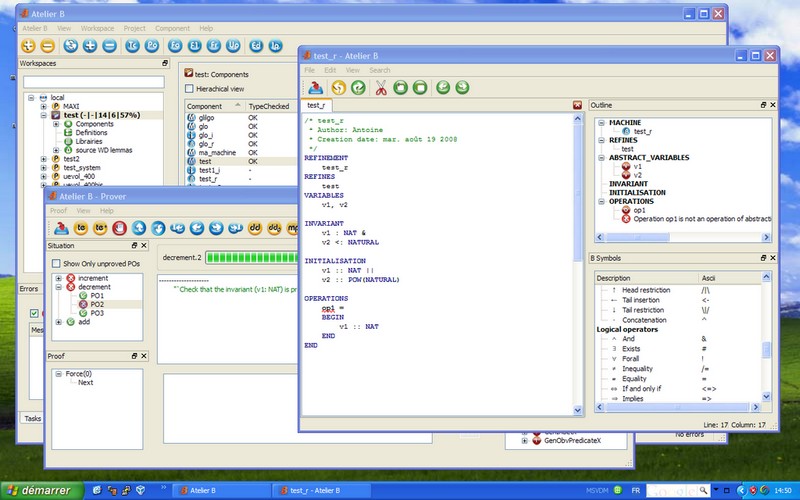Click the Workspaces filter input field
The width and height of the screenshot is (800, 500).
[94, 82]
